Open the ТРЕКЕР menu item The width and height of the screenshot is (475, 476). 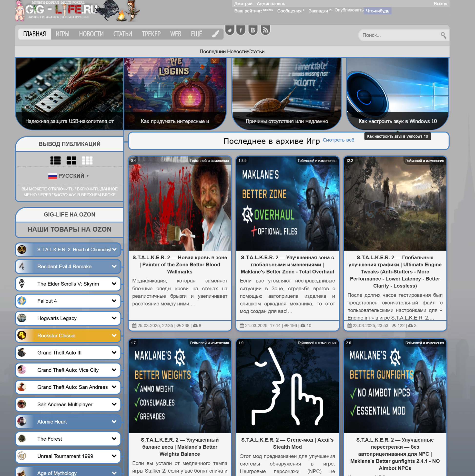151,34
